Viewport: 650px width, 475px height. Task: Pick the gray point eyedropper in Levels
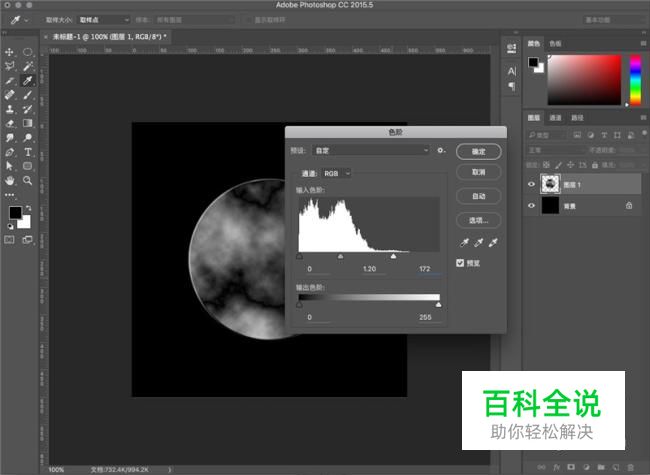pos(479,242)
